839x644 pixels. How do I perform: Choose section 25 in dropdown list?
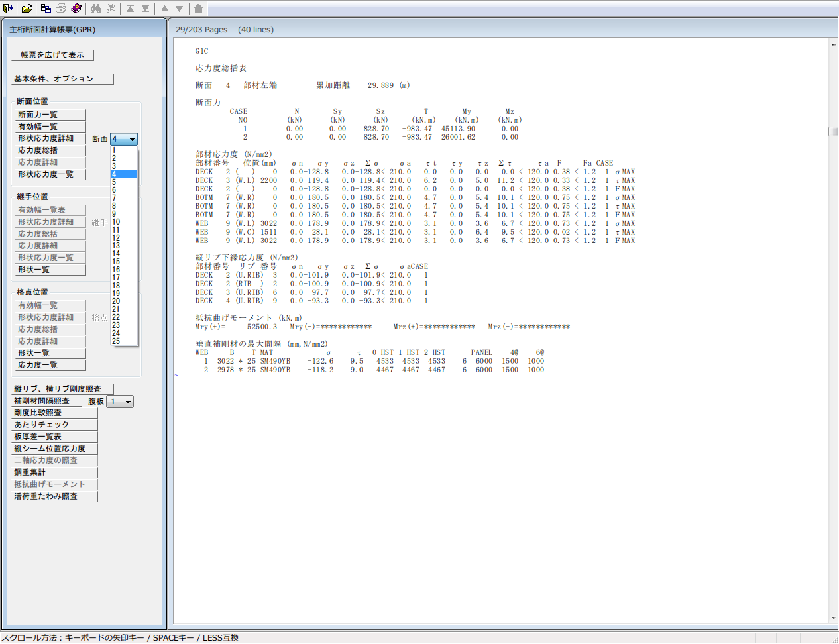pyautogui.click(x=116, y=341)
